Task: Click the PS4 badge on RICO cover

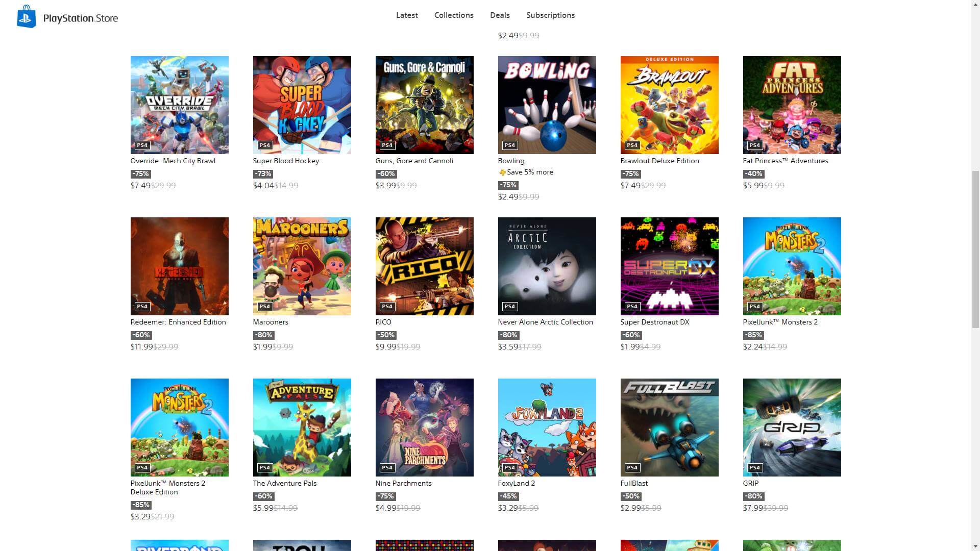Action: (x=387, y=307)
